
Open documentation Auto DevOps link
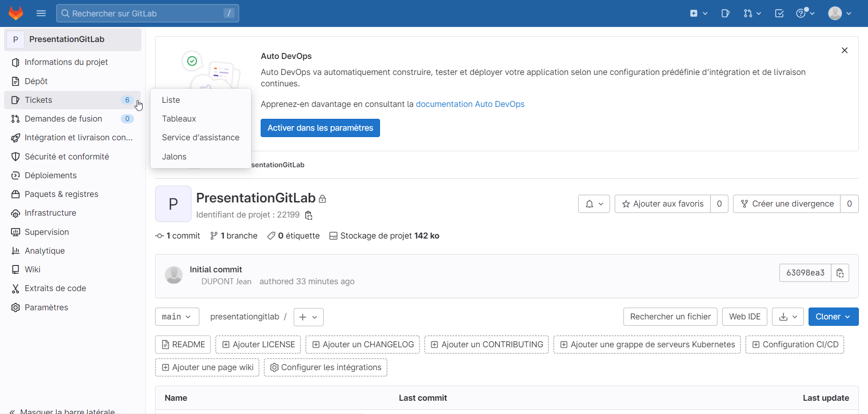point(470,104)
